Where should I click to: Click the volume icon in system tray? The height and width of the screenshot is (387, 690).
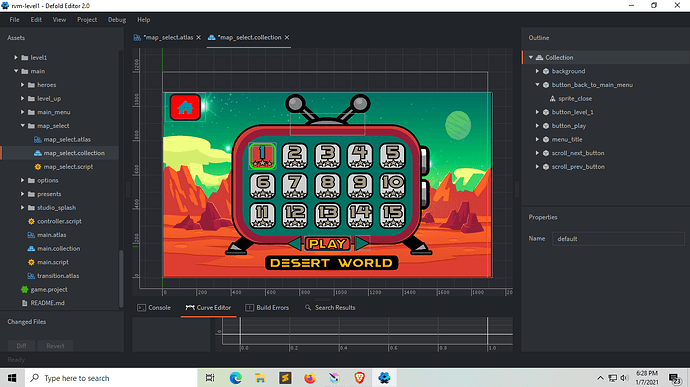pos(624,378)
